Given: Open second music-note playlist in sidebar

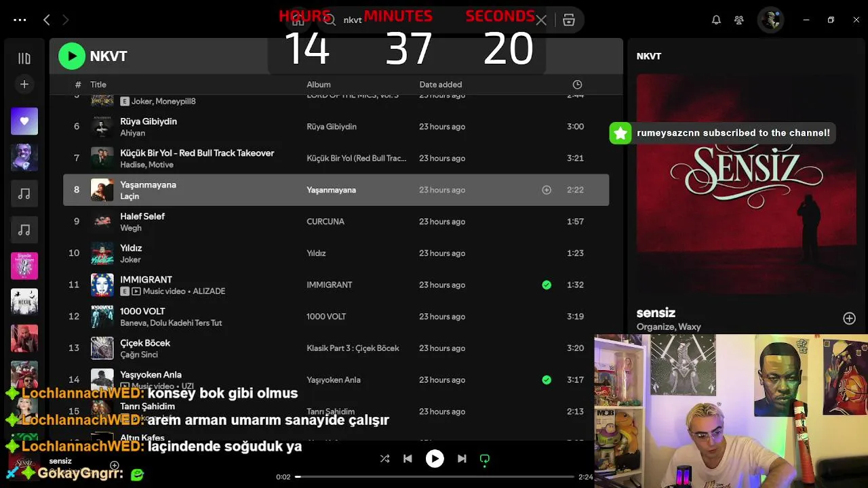Looking at the screenshot, I should coord(24,230).
